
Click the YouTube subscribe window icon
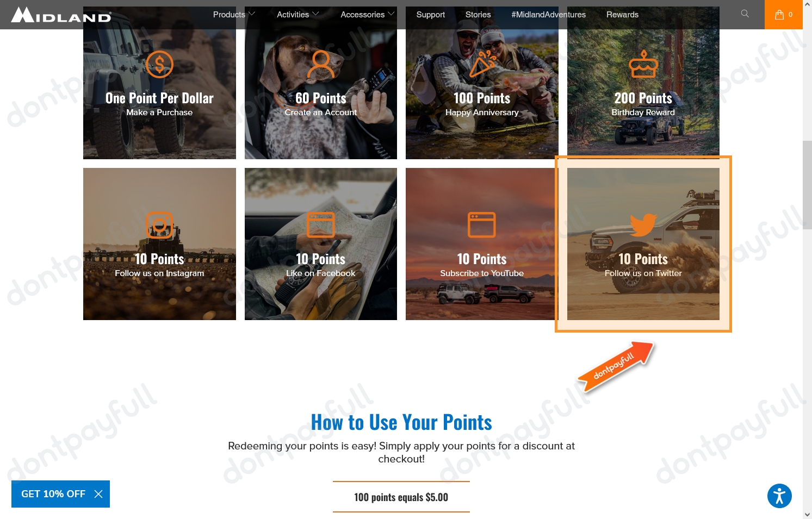click(482, 225)
